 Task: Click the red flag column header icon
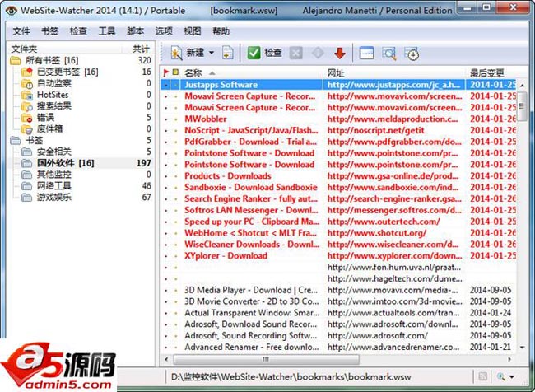pyautogui.click(x=165, y=72)
